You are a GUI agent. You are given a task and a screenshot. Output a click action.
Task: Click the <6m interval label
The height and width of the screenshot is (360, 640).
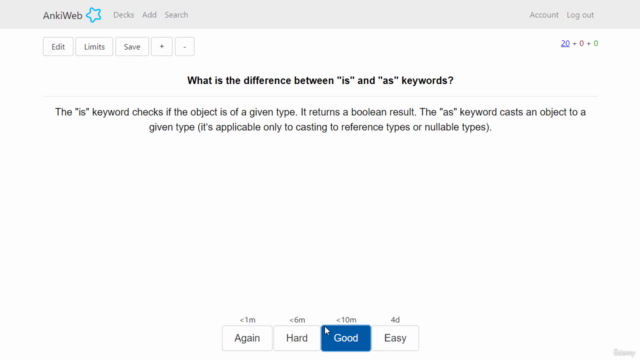tap(297, 320)
